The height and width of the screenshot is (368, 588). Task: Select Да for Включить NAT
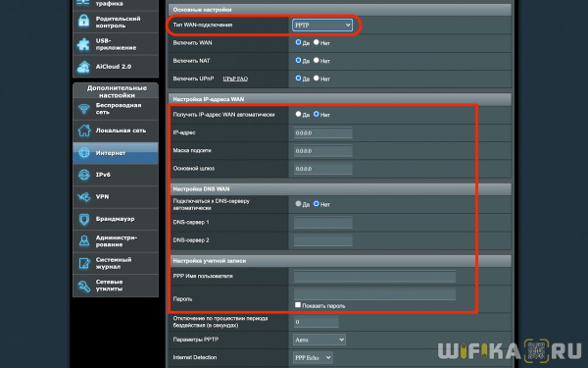(x=298, y=60)
